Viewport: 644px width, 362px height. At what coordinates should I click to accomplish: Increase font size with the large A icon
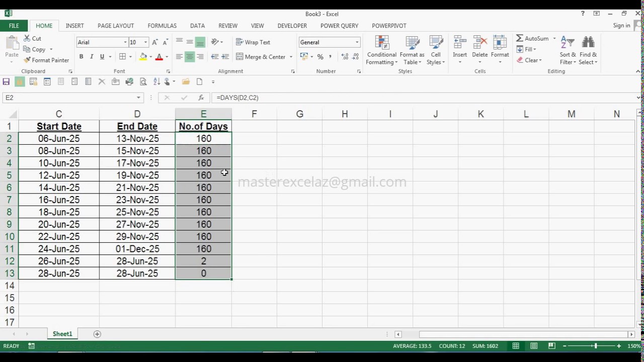[x=155, y=42]
